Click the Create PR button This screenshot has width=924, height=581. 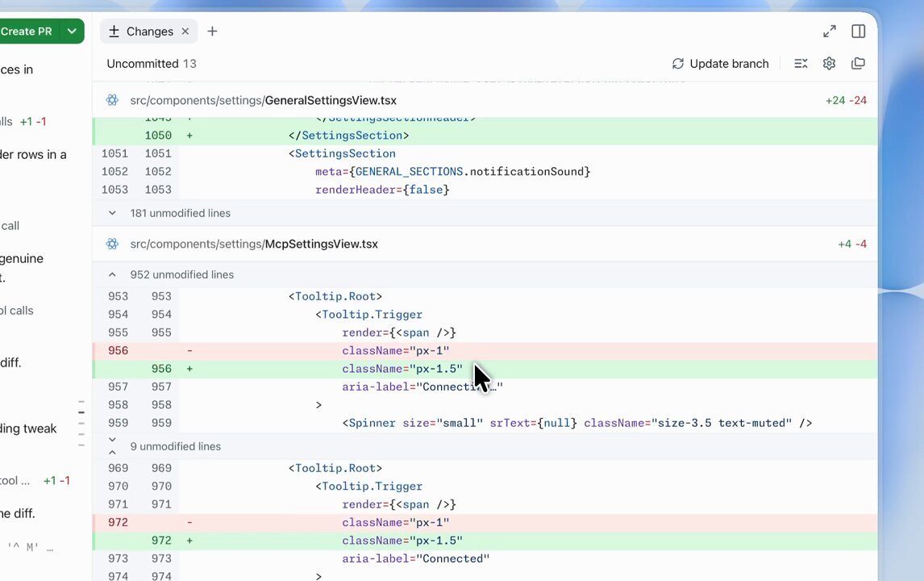(x=28, y=31)
